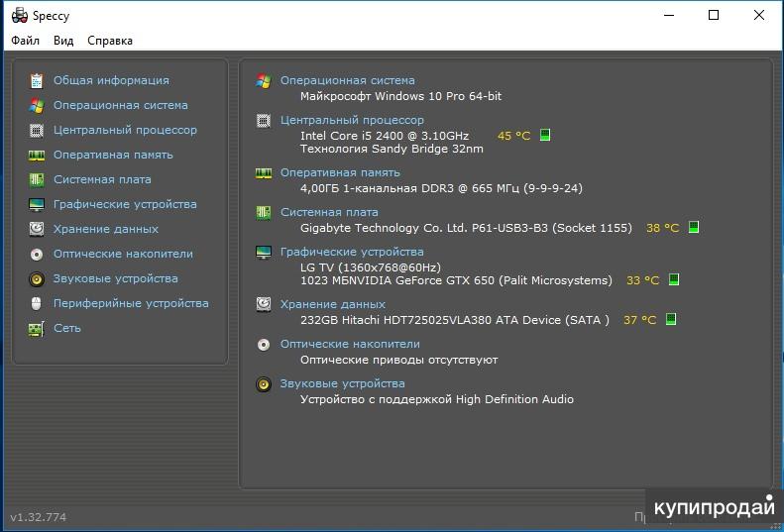The height and width of the screenshot is (532, 784).
Task: Click the green CPU temperature indicator icon
Action: [x=544, y=136]
